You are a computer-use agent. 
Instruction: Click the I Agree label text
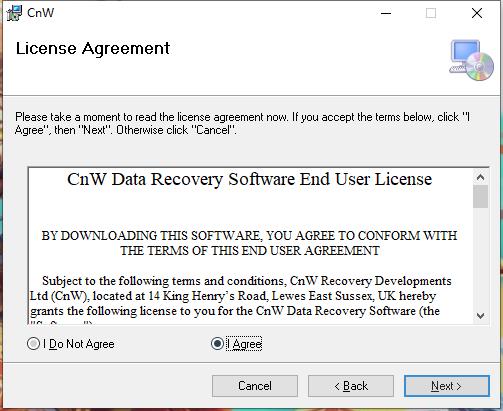point(244,344)
